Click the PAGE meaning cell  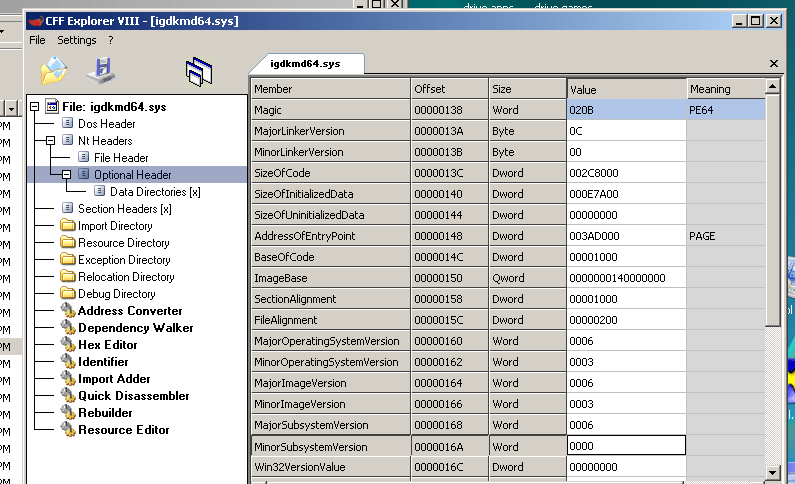(726, 236)
